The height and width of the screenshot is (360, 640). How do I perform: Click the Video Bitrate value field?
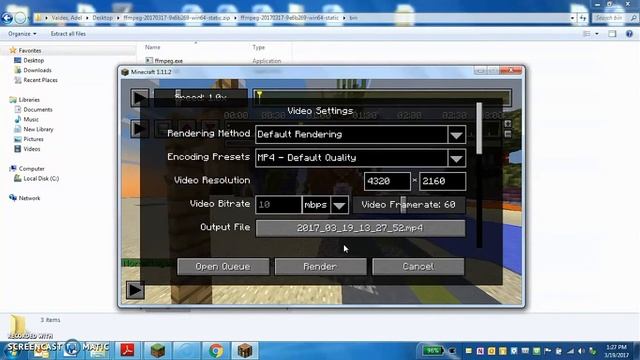click(x=278, y=204)
